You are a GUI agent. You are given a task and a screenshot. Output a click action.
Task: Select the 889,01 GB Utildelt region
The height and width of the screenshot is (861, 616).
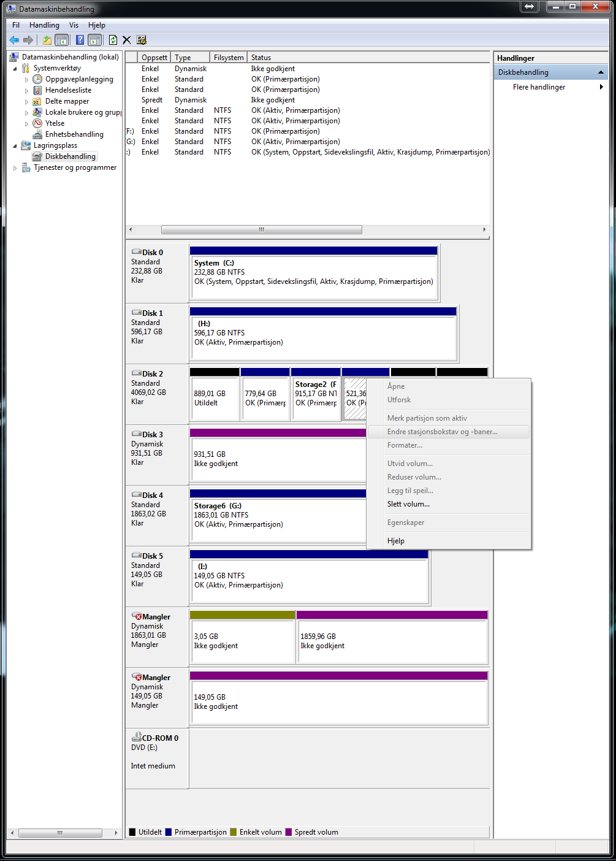[x=215, y=394]
